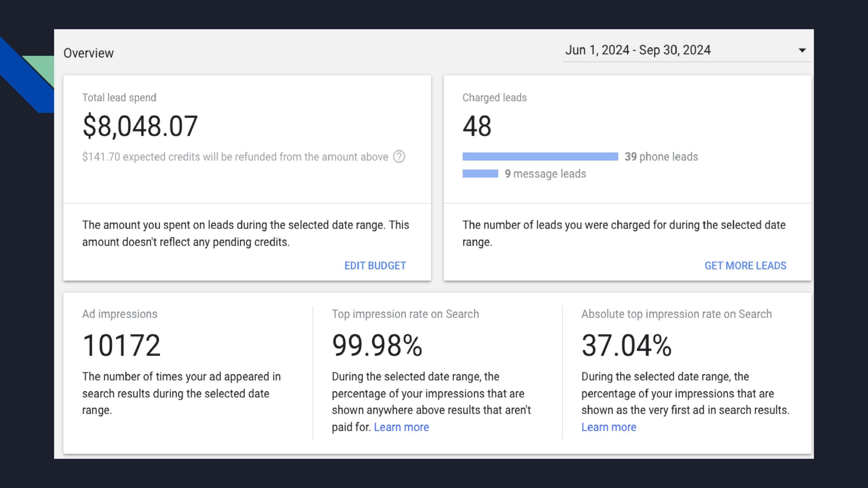Click the Total lead spend label
868x488 pixels.
click(x=119, y=98)
